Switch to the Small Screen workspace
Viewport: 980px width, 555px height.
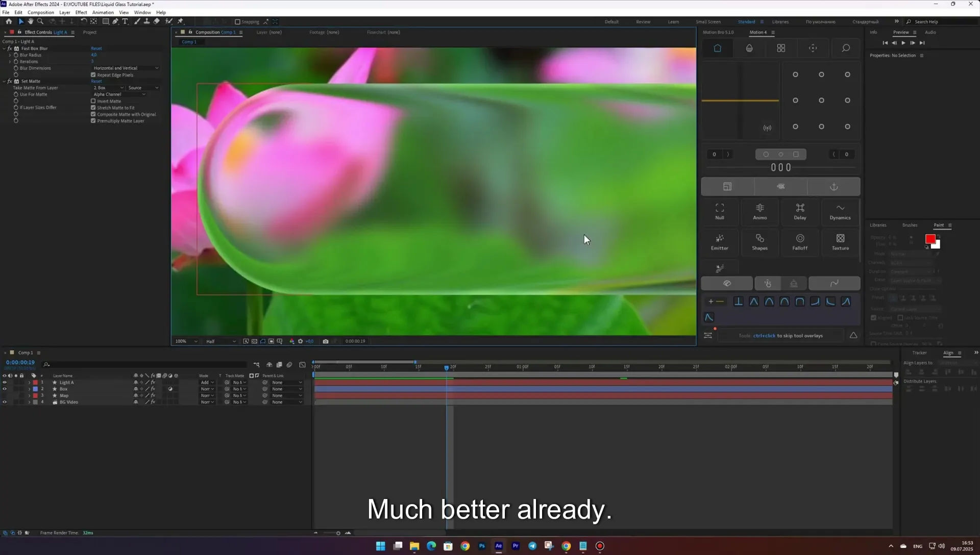pyautogui.click(x=708, y=22)
